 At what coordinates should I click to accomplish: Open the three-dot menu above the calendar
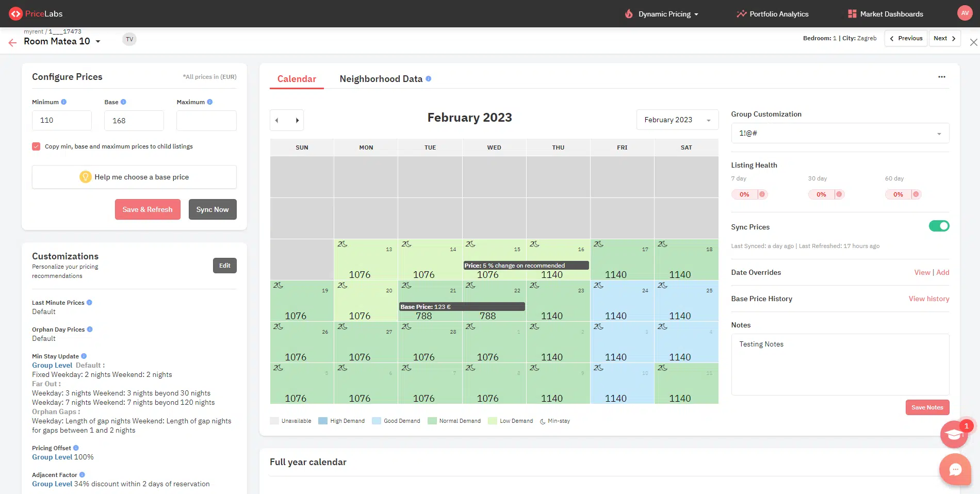click(x=941, y=77)
